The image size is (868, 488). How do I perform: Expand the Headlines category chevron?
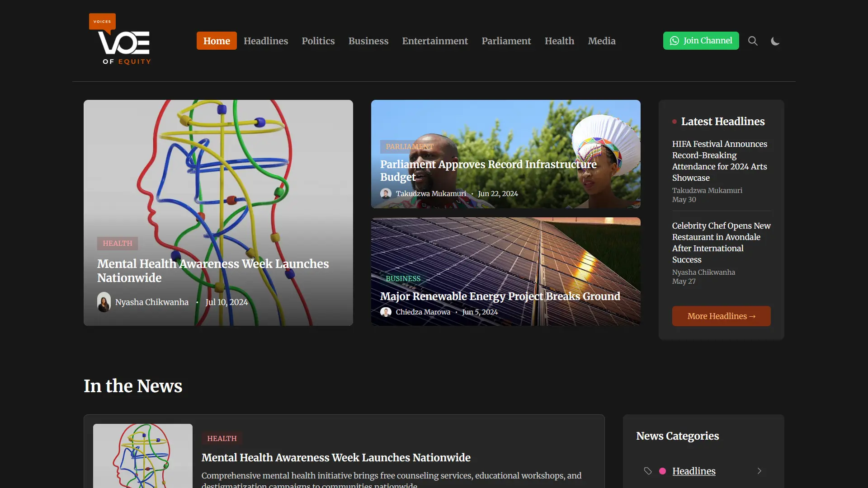[x=759, y=471]
